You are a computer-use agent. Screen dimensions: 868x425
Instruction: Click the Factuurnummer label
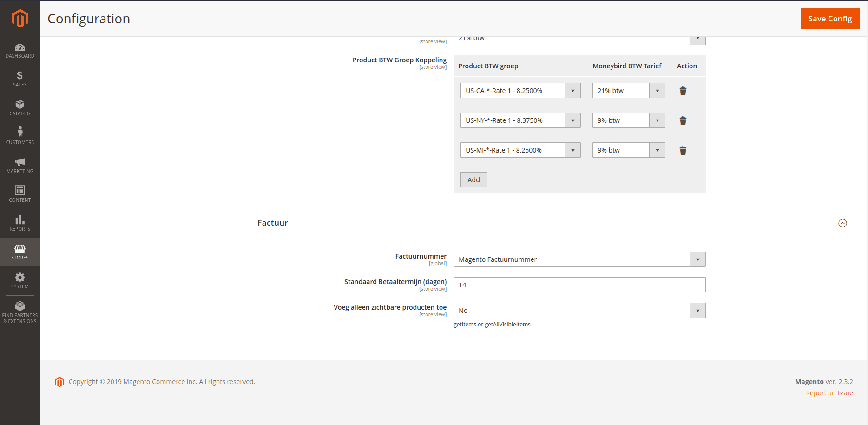click(421, 256)
